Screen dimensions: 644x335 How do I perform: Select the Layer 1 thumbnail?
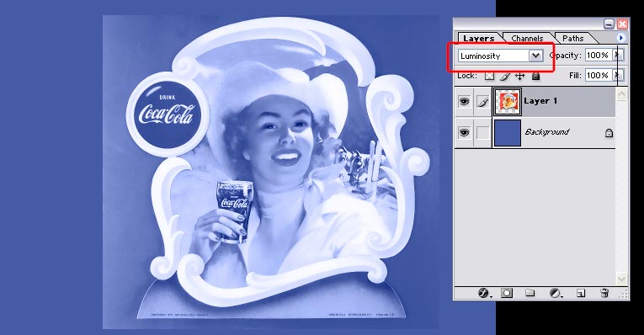pyautogui.click(x=508, y=101)
